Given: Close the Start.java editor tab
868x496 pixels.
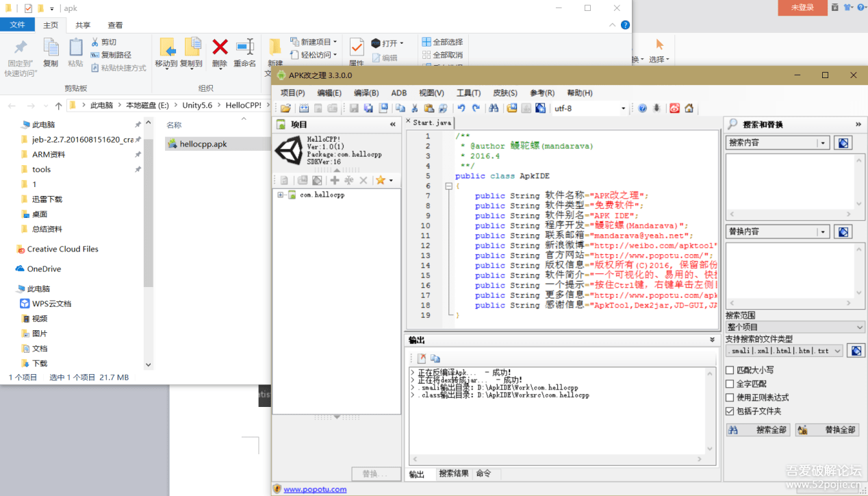Looking at the screenshot, I should [x=409, y=121].
